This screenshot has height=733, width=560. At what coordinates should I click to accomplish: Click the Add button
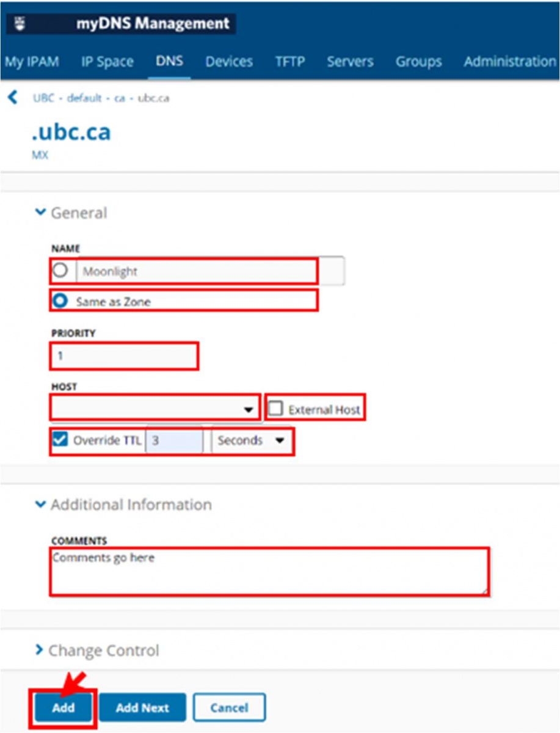pos(63,708)
